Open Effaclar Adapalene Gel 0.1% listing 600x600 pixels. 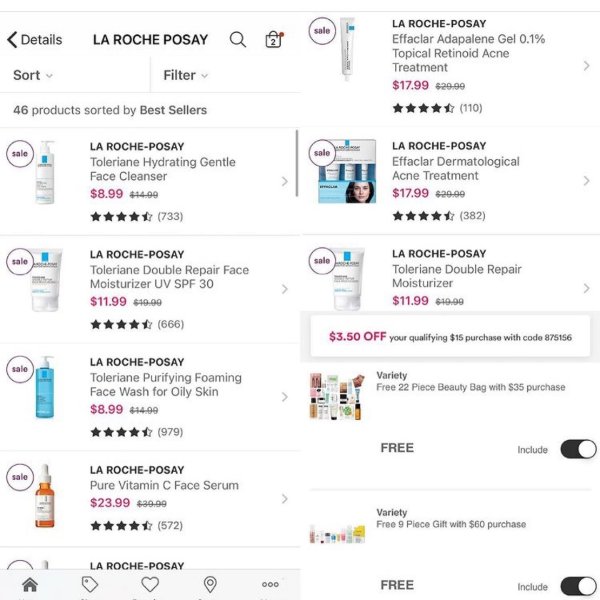tap(450, 66)
